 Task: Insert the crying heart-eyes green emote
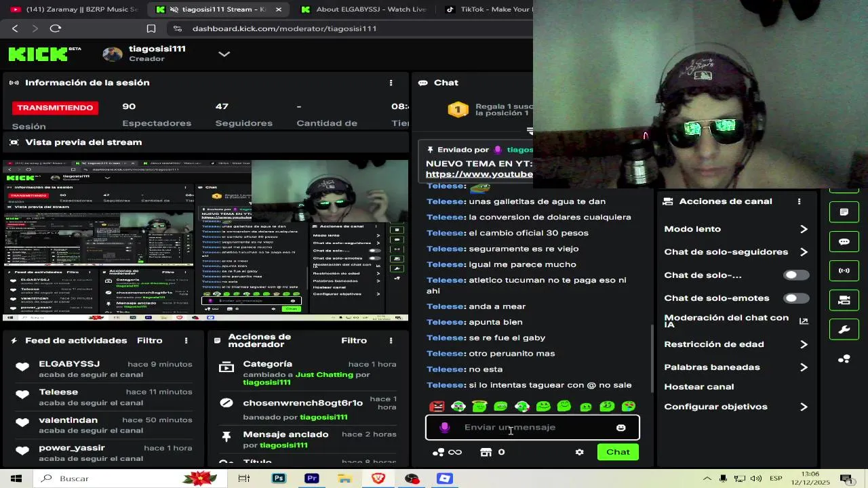629,407
